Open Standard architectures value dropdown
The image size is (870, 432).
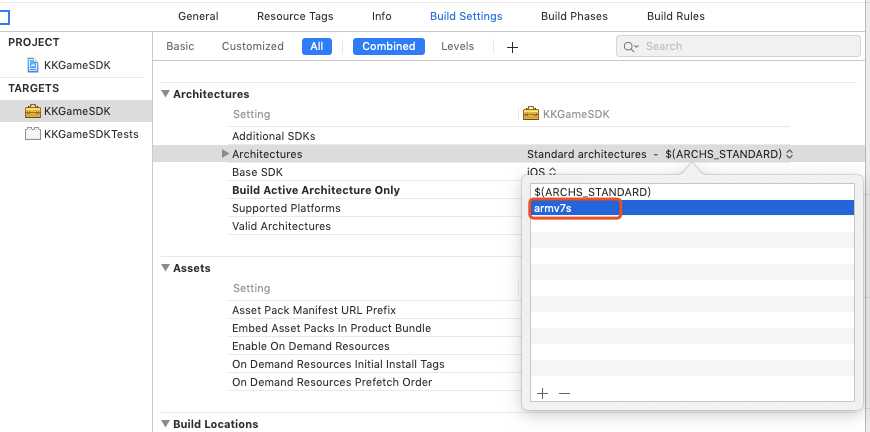pos(660,154)
